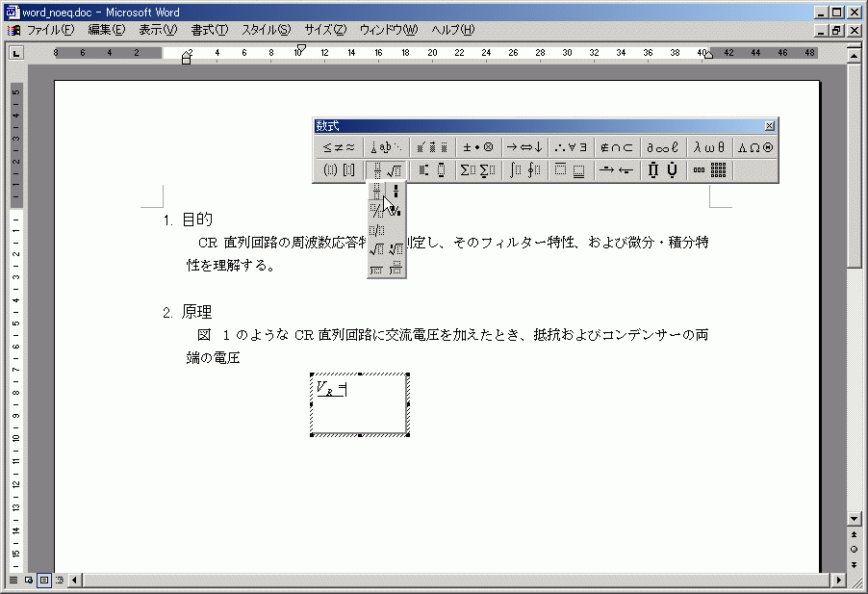Screen dimensions: 868x594
Task: Close the 数式 floating toolbar
Action: (769, 126)
